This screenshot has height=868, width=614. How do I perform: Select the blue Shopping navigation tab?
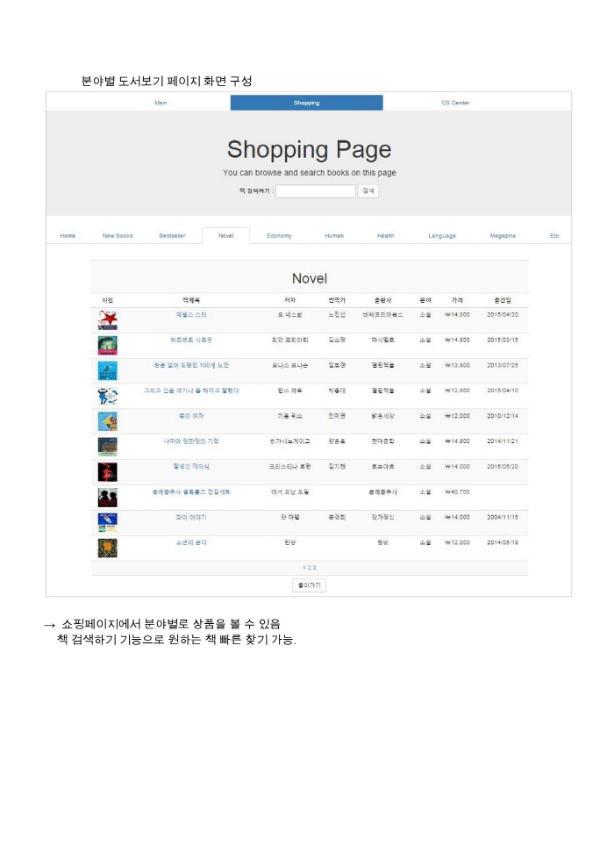pyautogui.click(x=306, y=103)
